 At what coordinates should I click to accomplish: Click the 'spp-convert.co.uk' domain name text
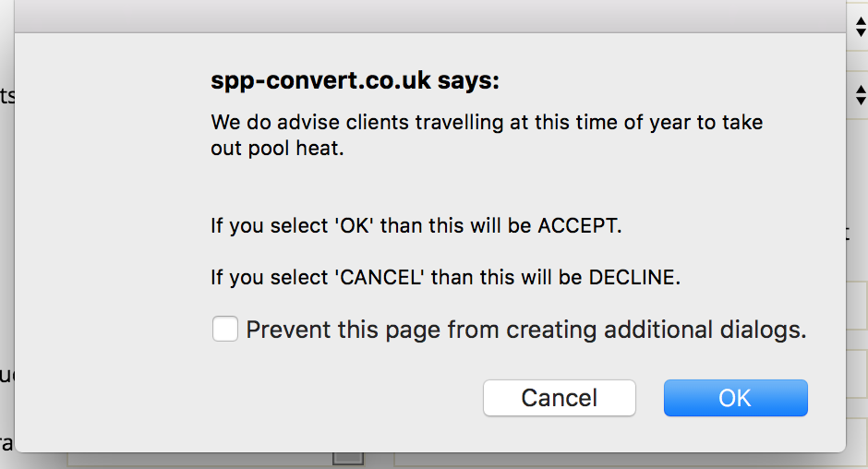[320, 81]
